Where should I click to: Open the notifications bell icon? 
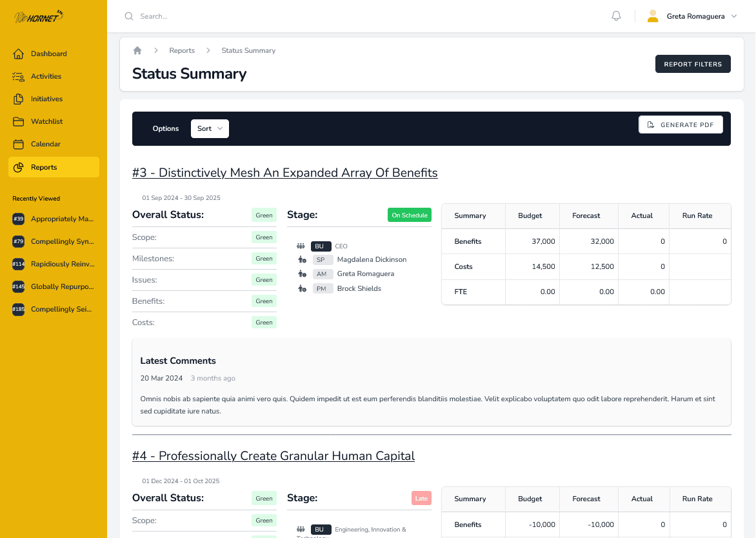(x=616, y=16)
